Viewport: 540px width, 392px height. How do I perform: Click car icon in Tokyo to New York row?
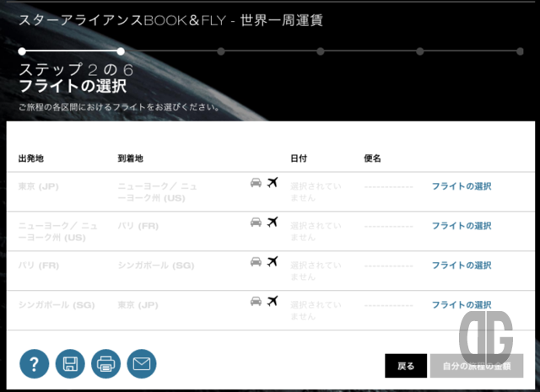pos(256,182)
